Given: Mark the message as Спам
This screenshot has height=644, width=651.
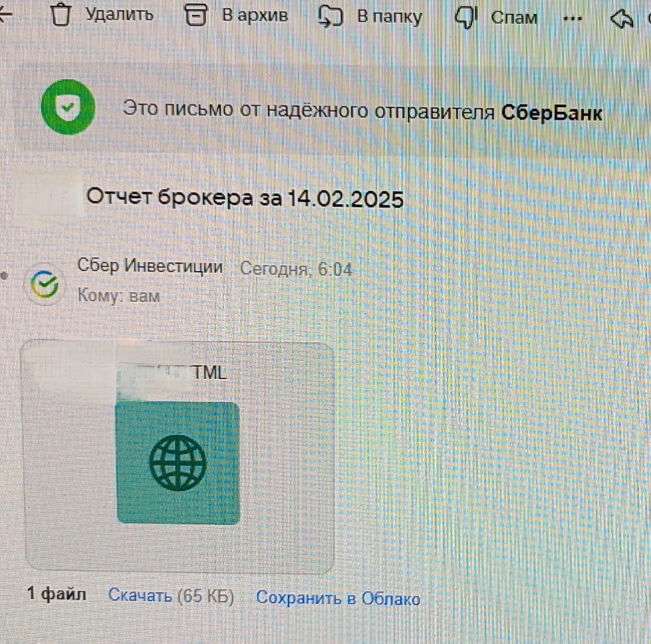Looking at the screenshot, I should pyautogui.click(x=514, y=18).
